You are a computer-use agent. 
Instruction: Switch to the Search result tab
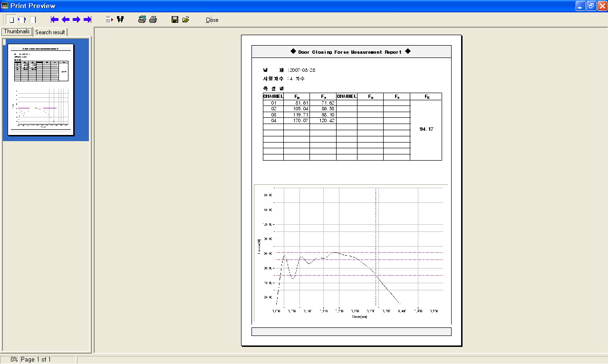click(x=50, y=32)
